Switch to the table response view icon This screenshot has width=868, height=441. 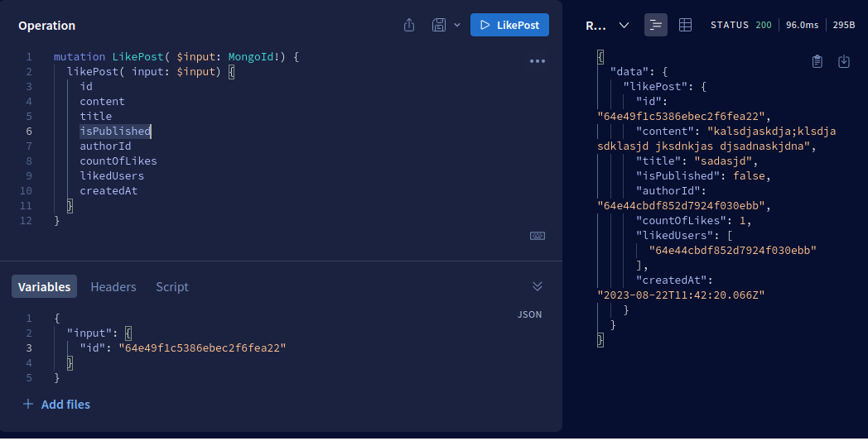(685, 25)
